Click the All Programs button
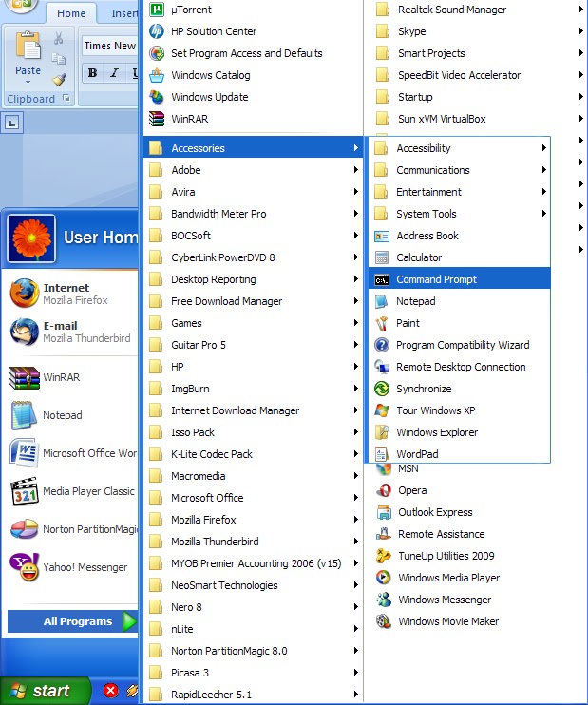Screen dimensions: 588x705 [x=71, y=621]
